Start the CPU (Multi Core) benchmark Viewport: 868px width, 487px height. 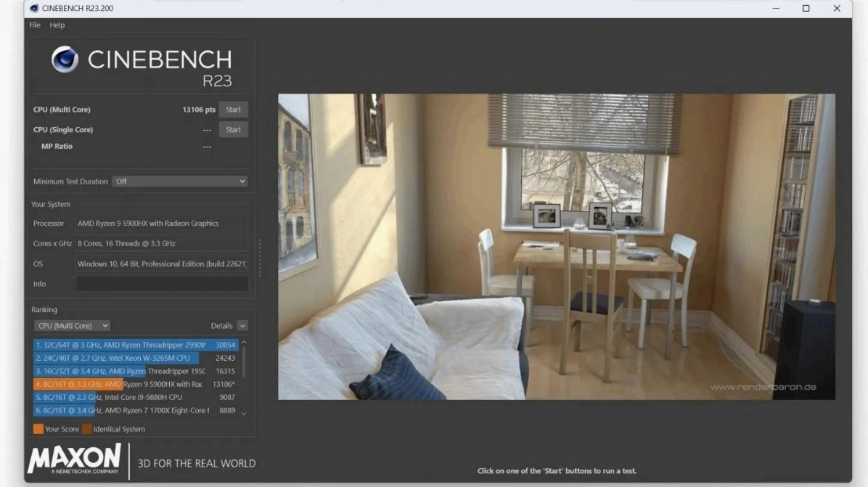(x=234, y=109)
